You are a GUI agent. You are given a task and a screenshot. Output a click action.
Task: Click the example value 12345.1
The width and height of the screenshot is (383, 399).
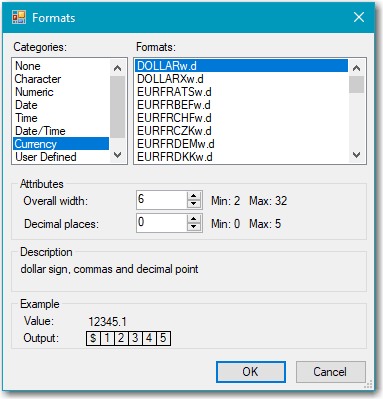[107, 322]
